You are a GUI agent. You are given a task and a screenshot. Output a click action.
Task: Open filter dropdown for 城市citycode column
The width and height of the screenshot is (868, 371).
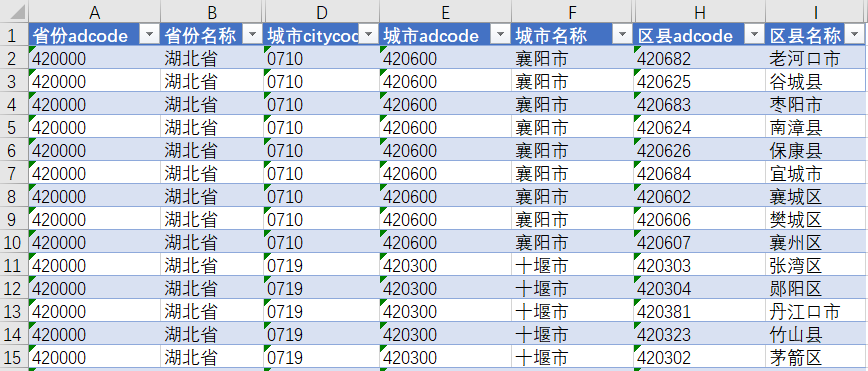[368, 35]
